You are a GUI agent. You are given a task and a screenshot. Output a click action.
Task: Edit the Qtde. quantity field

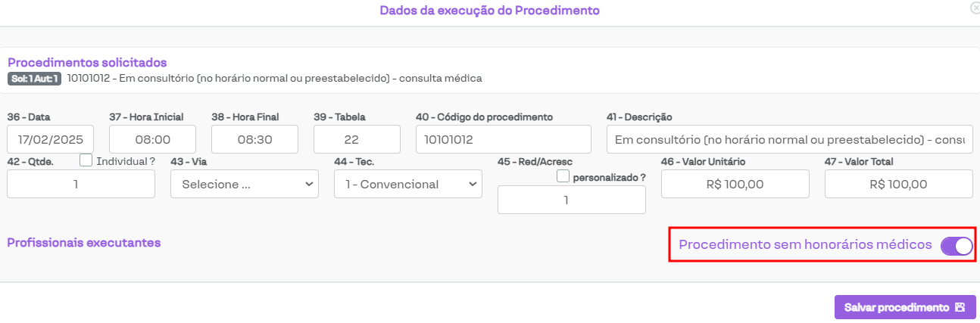81,184
